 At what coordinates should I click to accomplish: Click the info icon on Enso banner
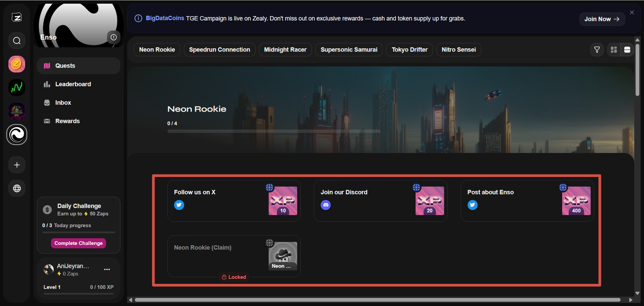pos(114,37)
